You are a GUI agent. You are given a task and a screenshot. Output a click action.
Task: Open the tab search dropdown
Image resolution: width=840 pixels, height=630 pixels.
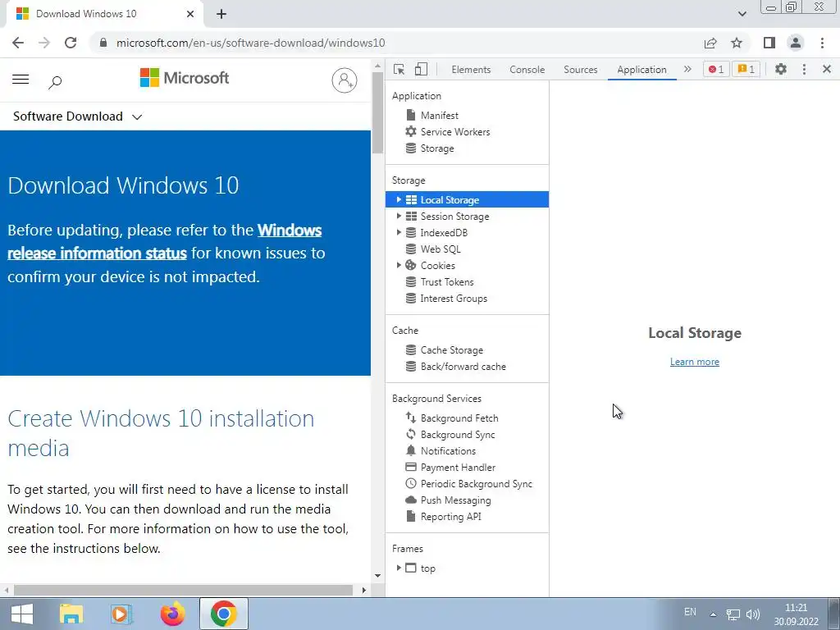click(742, 14)
